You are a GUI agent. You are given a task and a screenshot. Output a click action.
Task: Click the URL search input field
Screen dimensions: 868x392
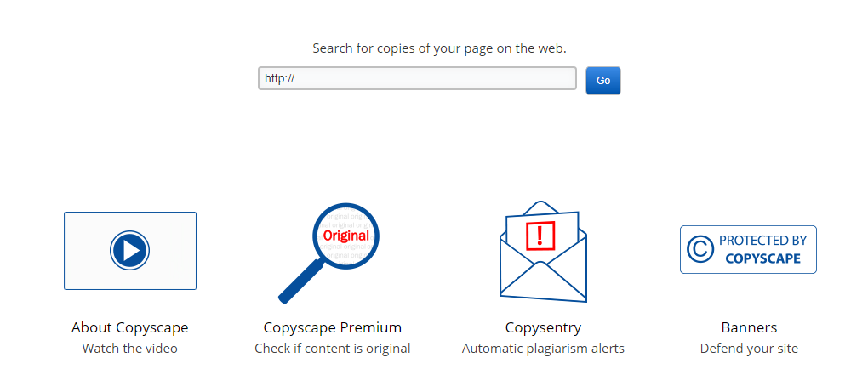click(417, 79)
